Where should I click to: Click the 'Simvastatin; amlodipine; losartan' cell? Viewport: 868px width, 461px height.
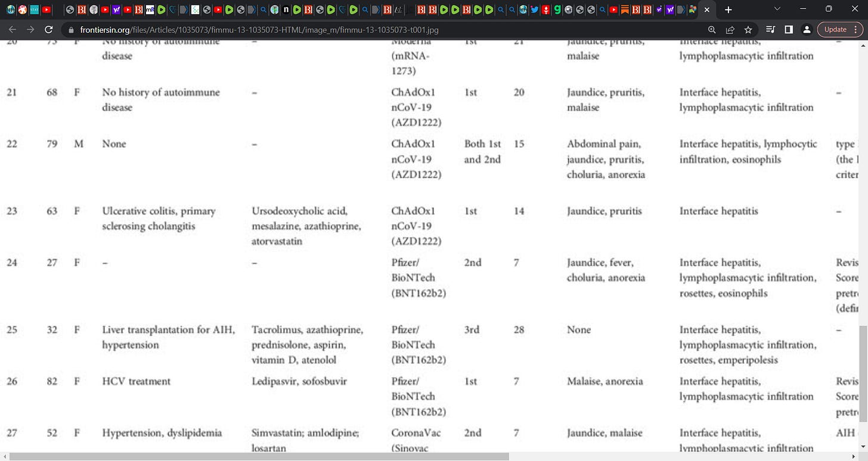click(305, 440)
